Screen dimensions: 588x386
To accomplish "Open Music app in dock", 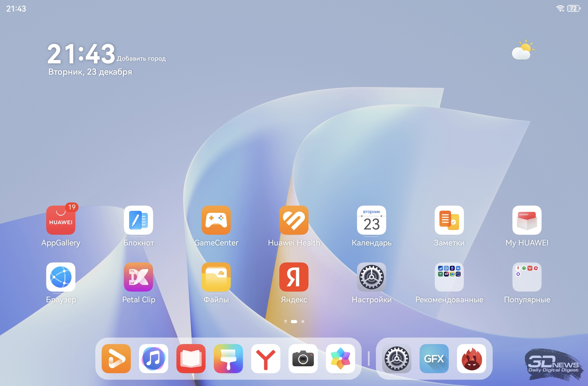I will 154,358.
